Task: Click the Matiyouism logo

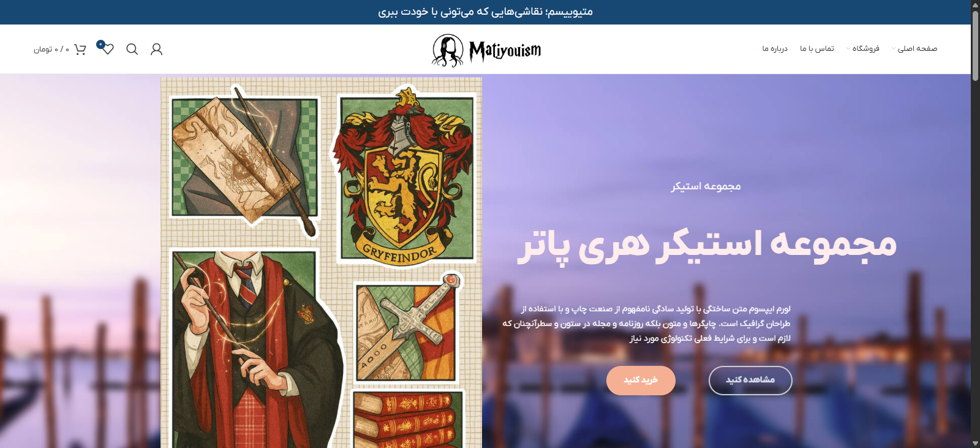Action: click(x=487, y=50)
